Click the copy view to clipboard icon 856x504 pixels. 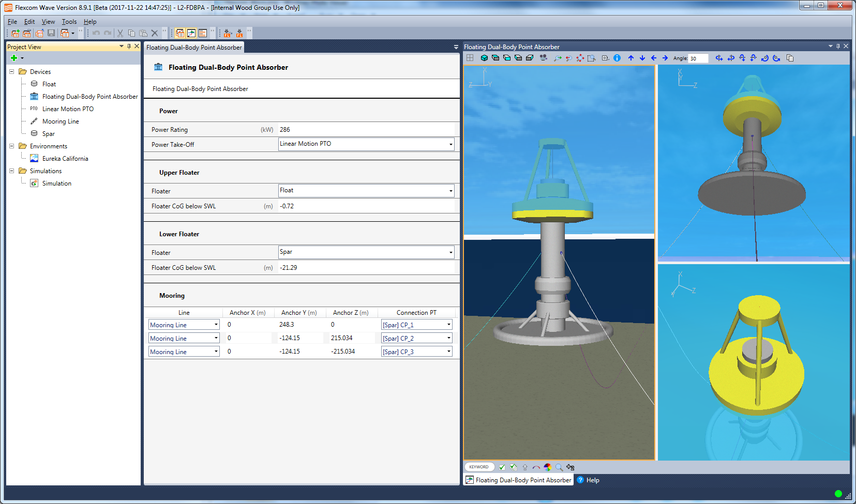790,58
